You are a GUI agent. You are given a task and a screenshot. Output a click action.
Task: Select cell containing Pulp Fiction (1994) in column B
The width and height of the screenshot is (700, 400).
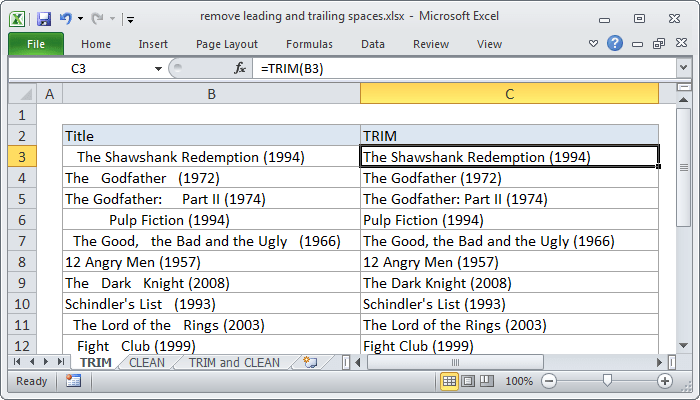211,219
